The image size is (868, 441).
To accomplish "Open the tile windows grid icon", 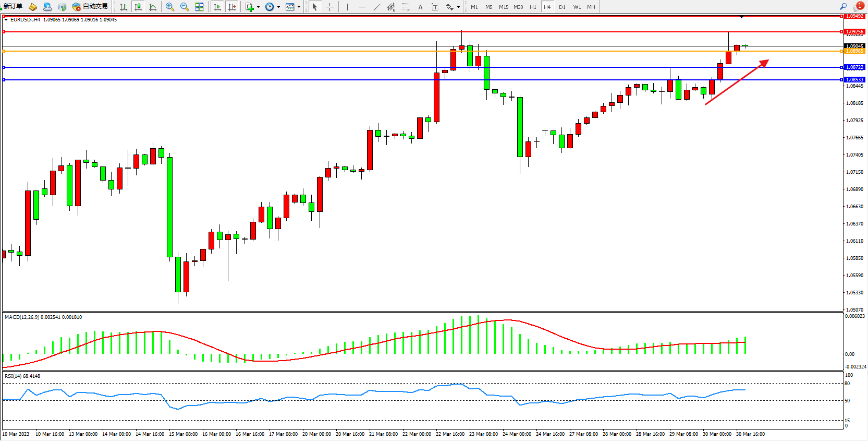I will tap(199, 7).
